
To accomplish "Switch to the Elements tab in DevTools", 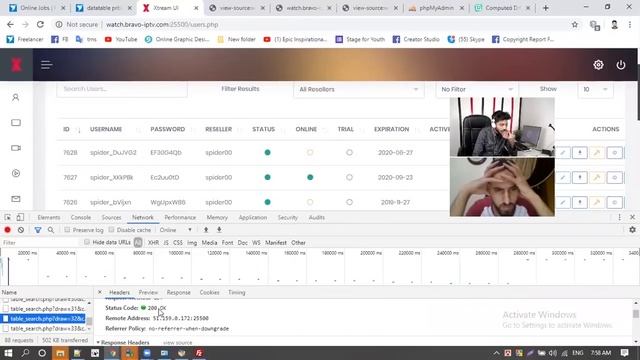I will coord(49,218).
